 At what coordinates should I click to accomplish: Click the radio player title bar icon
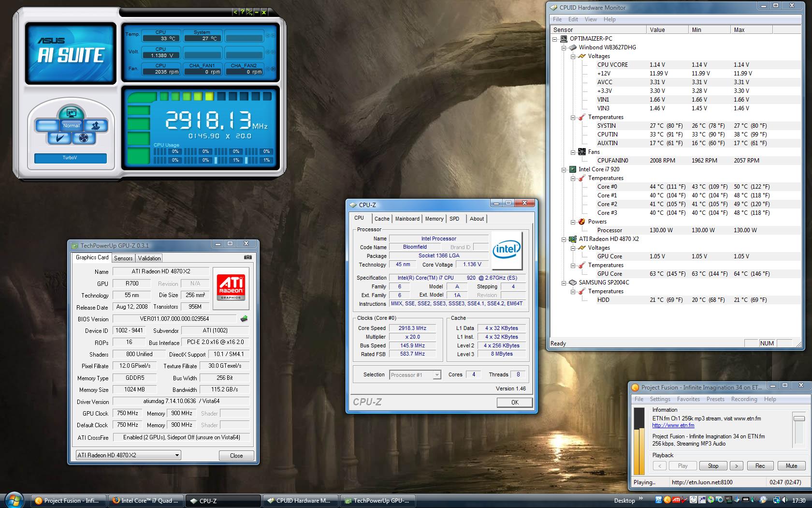click(636, 387)
